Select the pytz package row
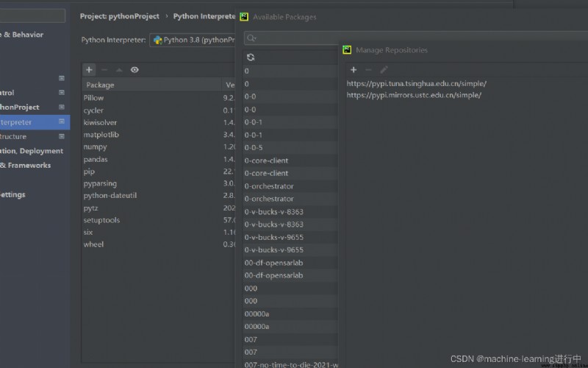The height and width of the screenshot is (368, 588). [159, 208]
